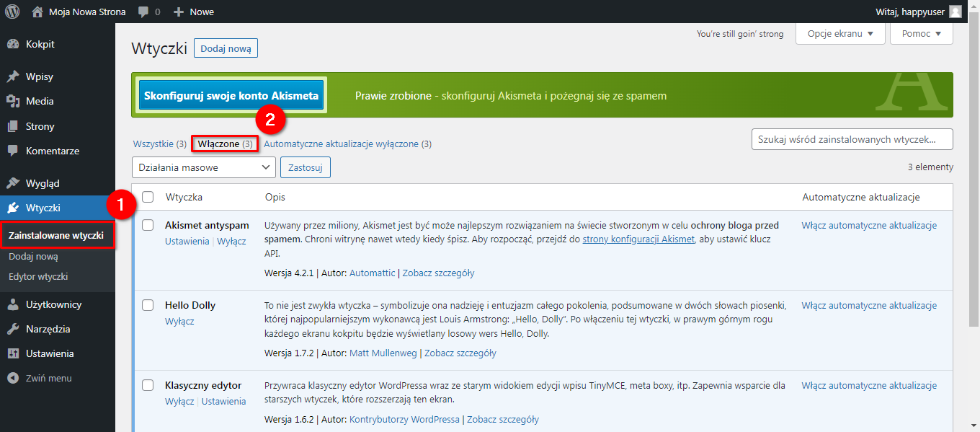980x432 pixels.
Task: Open the WordPress logo menu
Action: [12, 12]
